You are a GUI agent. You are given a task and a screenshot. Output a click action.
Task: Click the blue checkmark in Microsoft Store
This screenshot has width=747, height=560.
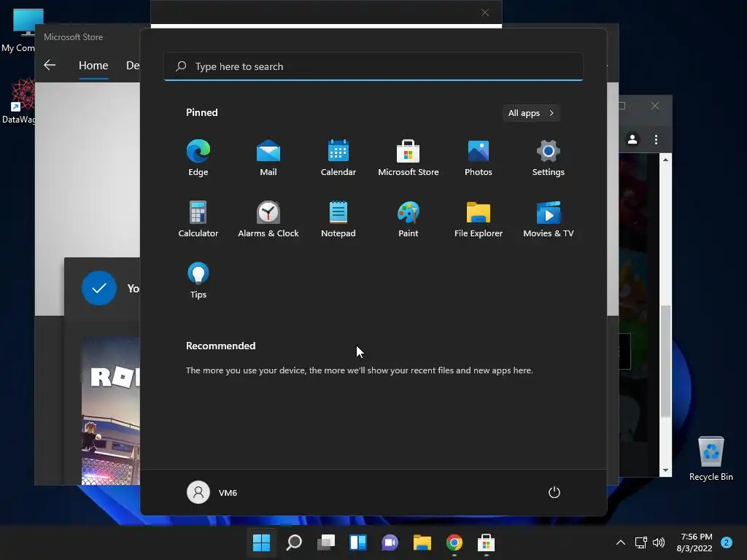(99, 288)
